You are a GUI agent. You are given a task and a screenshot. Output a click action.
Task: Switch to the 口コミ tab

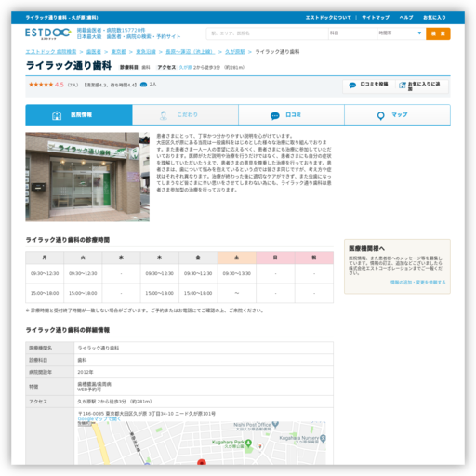(291, 115)
